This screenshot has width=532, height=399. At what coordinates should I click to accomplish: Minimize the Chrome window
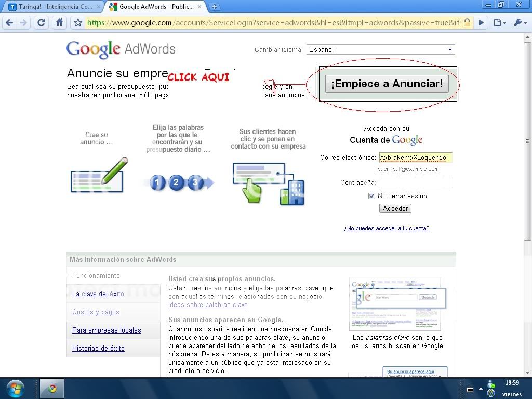488,5
